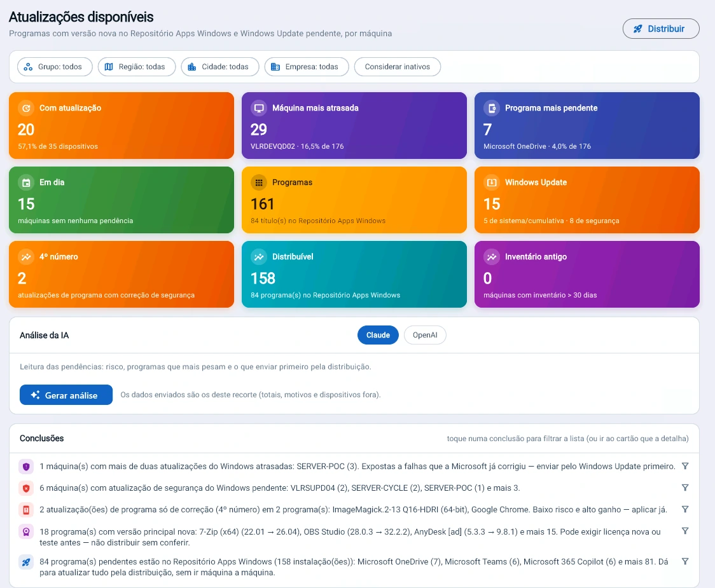Click the monitor icon on Máquina mais atrasada
Viewport: 715px width, 588px height.
pyautogui.click(x=259, y=108)
